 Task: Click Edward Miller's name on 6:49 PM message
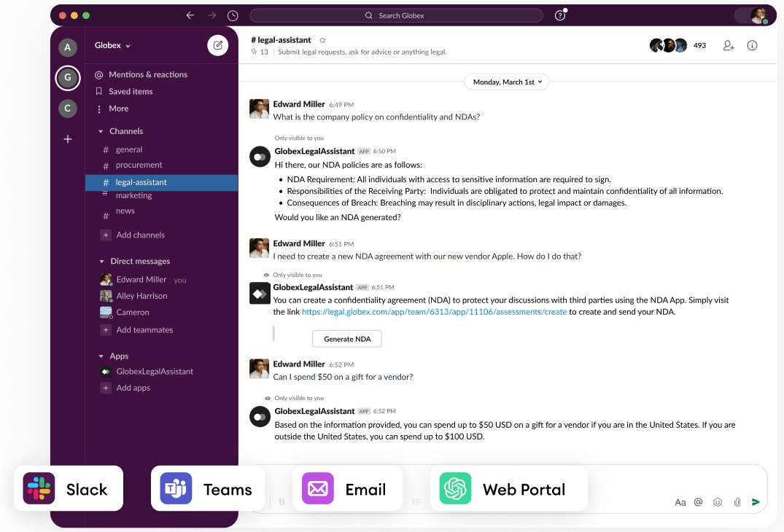[x=299, y=104]
